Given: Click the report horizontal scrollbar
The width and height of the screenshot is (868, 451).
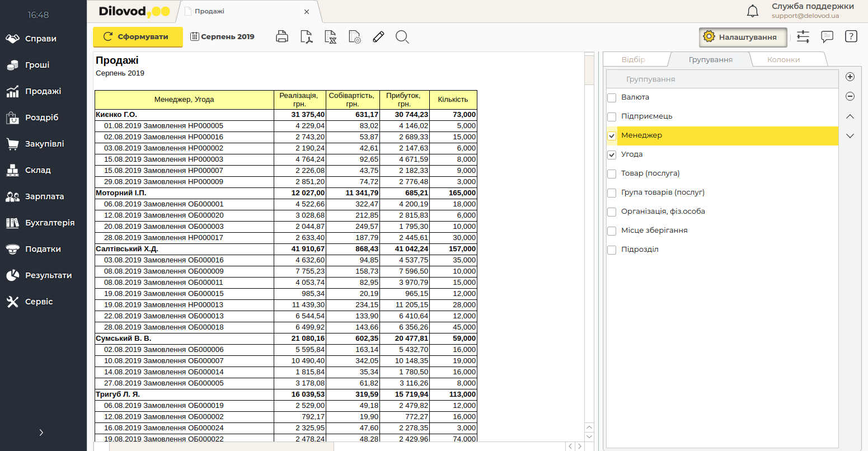Looking at the screenshot, I should (x=222, y=447).
